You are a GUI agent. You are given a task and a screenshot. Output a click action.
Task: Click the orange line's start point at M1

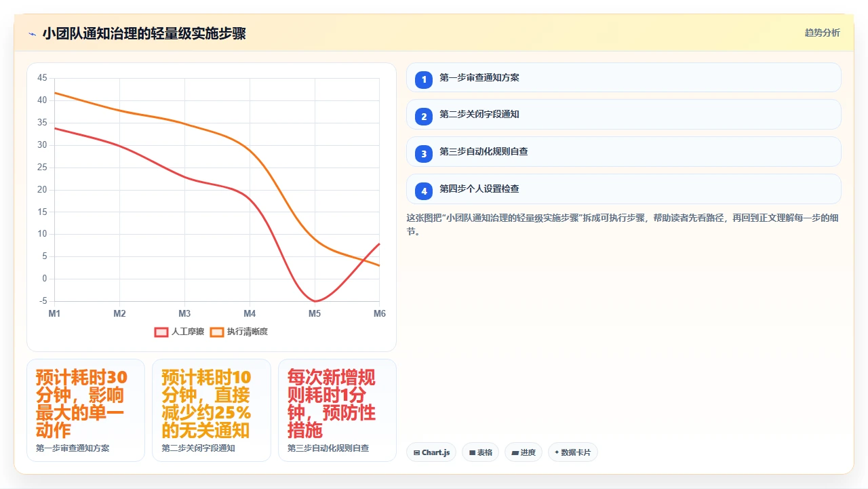point(54,92)
